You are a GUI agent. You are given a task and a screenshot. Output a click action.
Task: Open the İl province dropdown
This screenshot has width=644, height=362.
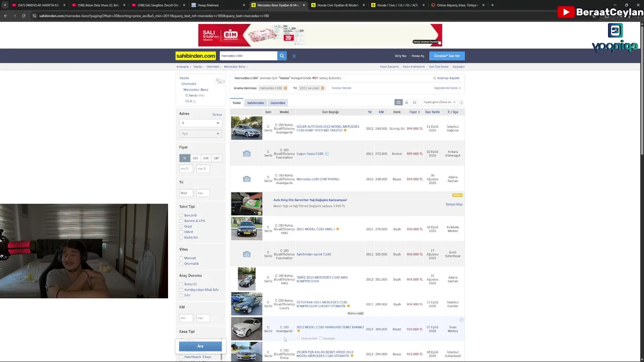(200, 123)
